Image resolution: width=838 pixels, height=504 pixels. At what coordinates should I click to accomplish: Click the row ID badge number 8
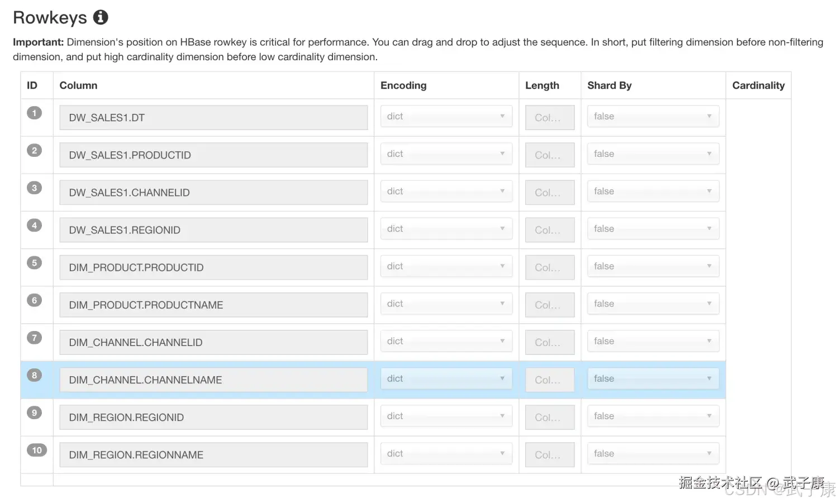(34, 375)
